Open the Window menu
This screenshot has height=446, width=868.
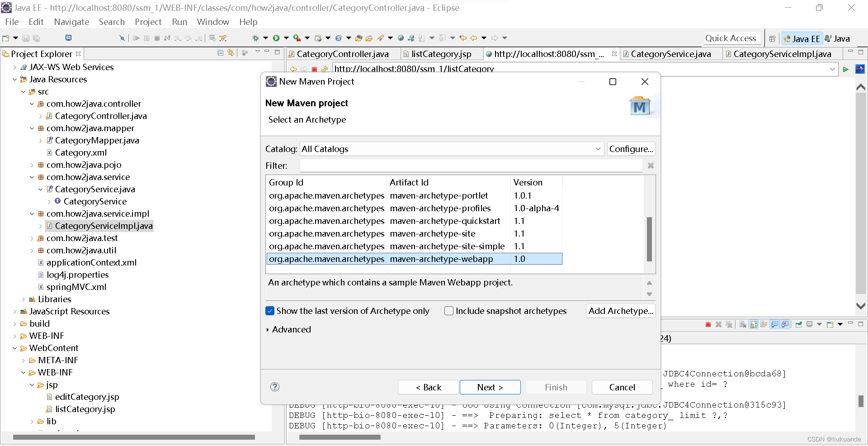coord(213,22)
